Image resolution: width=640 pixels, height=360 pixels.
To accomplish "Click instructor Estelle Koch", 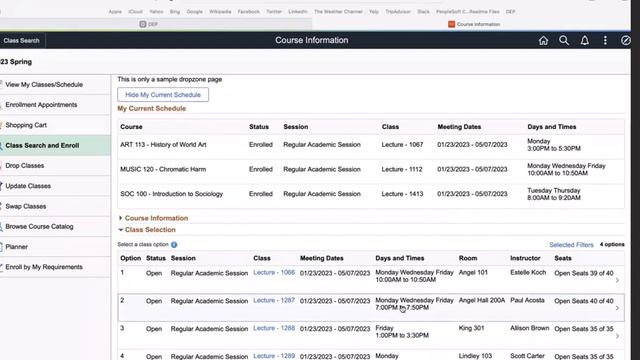I will pos(528,273).
